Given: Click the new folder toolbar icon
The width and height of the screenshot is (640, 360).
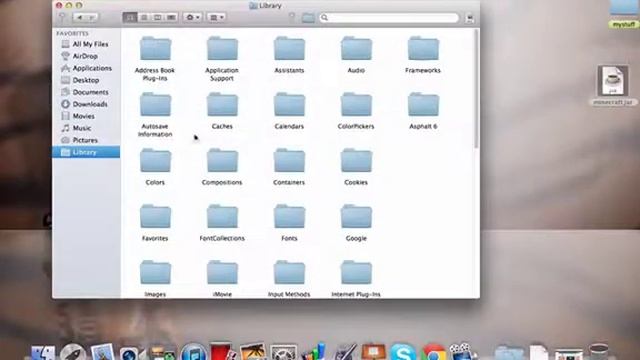Looking at the screenshot, I should (x=308, y=18).
